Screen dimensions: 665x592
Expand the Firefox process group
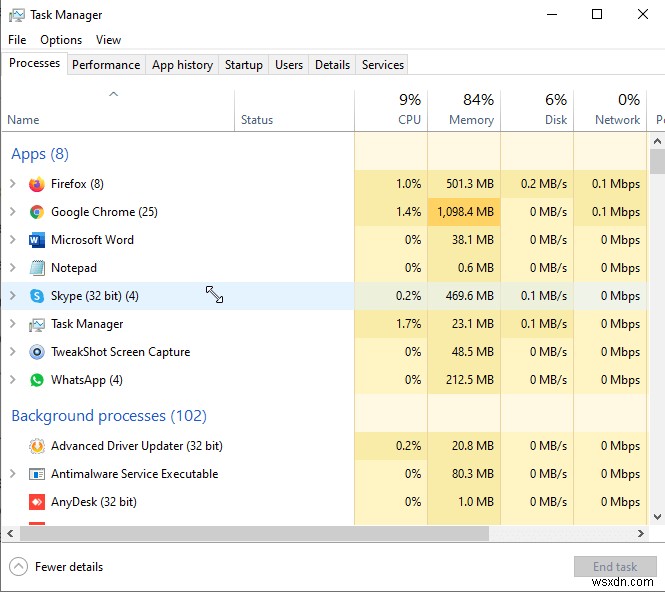click(13, 184)
